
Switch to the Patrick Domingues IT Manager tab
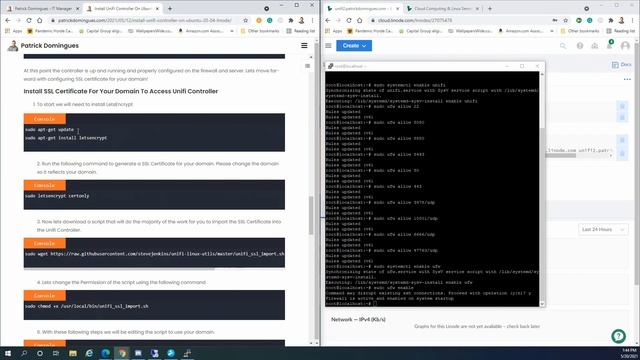coord(43,8)
